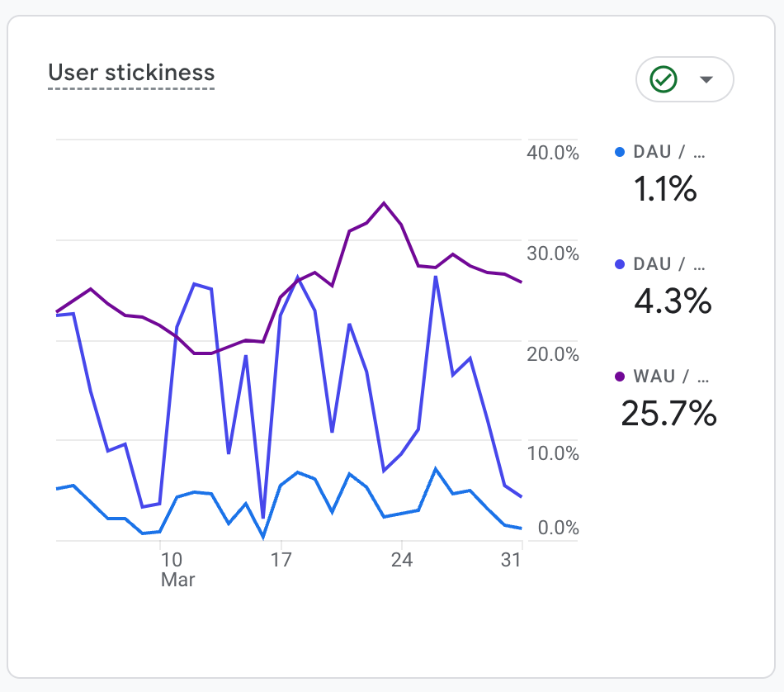Click the 0.0% y-axis label

558,528
